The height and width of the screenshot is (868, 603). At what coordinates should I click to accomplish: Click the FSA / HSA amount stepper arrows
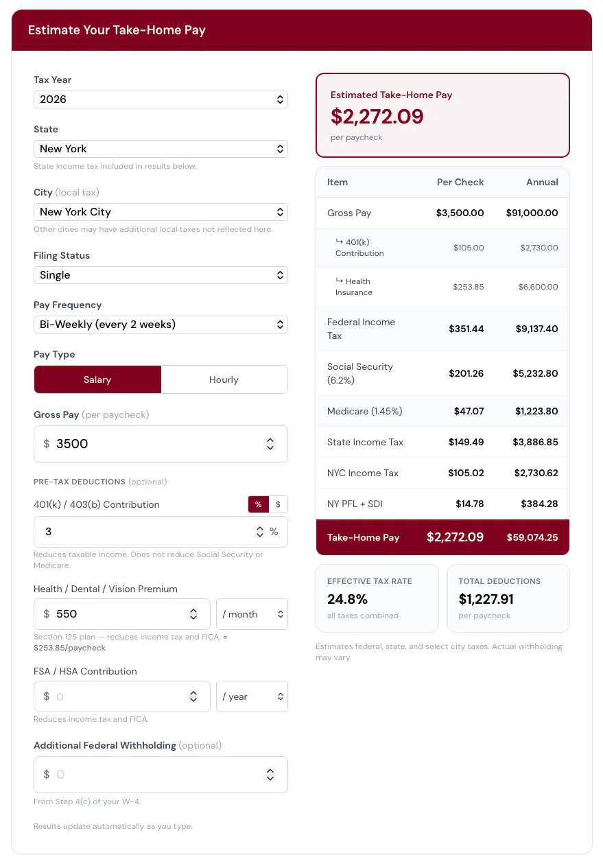pyautogui.click(x=193, y=696)
